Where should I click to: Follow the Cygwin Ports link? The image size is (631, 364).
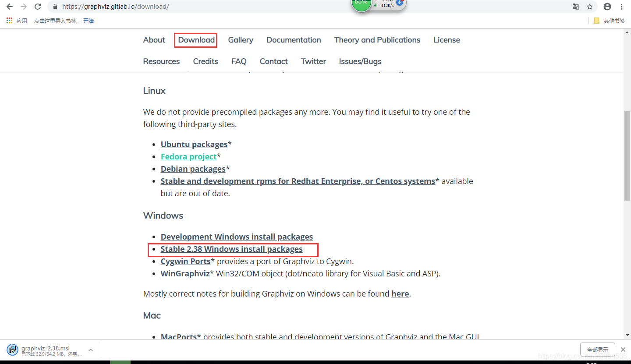tap(186, 261)
